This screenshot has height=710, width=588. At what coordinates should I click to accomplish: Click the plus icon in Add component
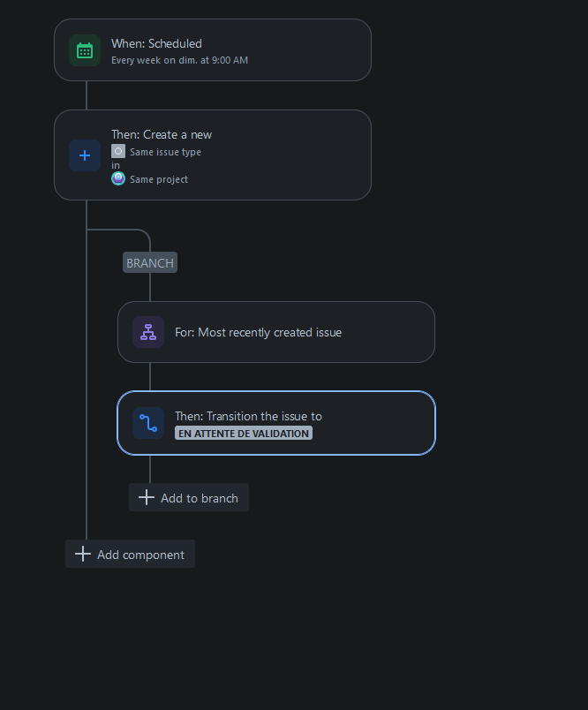(82, 554)
